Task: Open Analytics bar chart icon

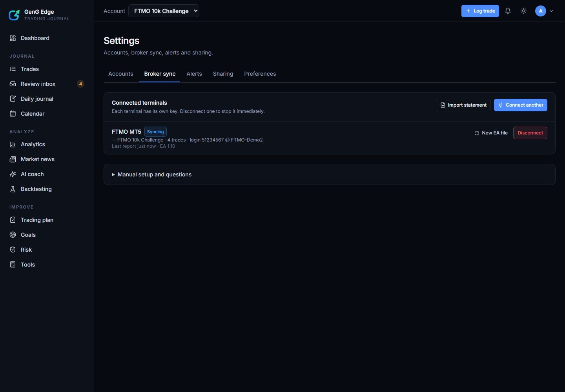Action: pyautogui.click(x=13, y=144)
